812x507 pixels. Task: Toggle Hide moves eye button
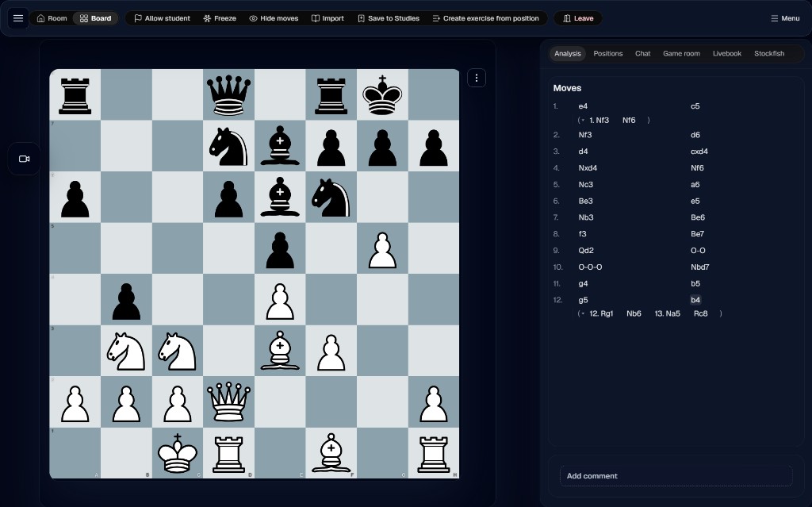click(274, 18)
